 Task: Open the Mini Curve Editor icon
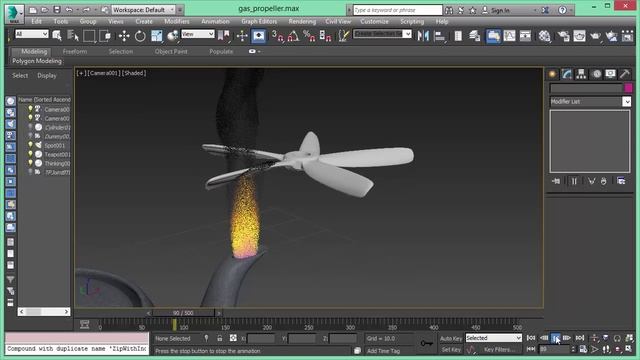(84, 324)
